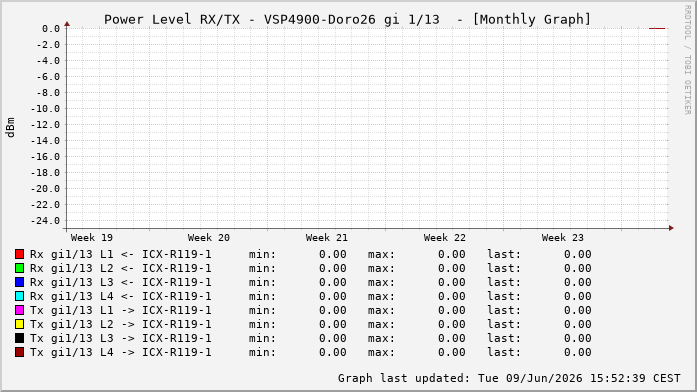Click the blue Rx L3 legend swatch
697x392 pixels.
(x=19, y=282)
